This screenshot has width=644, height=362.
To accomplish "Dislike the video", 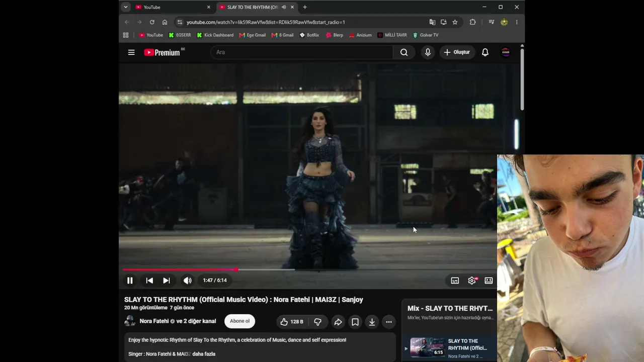I will coord(317,322).
